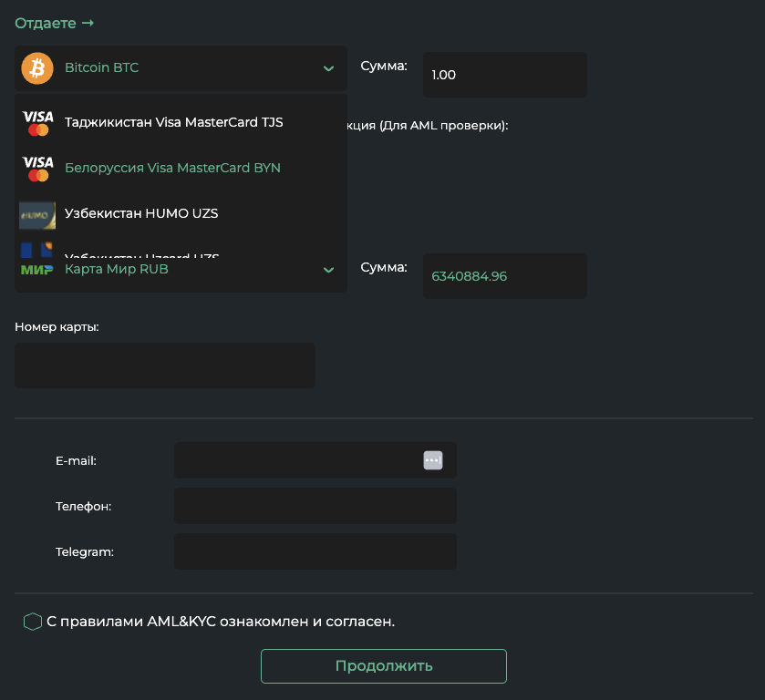Click the arrow icon next to Отдаете
Viewport: 765px width, 700px height.
point(88,23)
